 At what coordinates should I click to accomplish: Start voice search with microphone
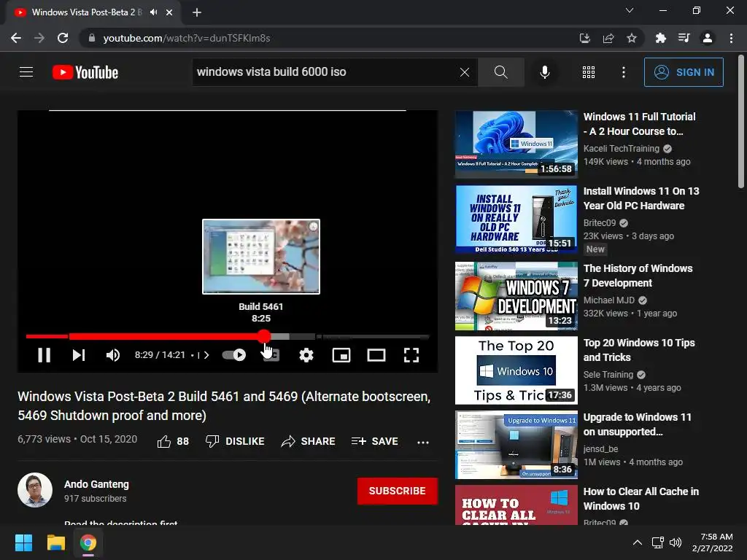tap(544, 72)
